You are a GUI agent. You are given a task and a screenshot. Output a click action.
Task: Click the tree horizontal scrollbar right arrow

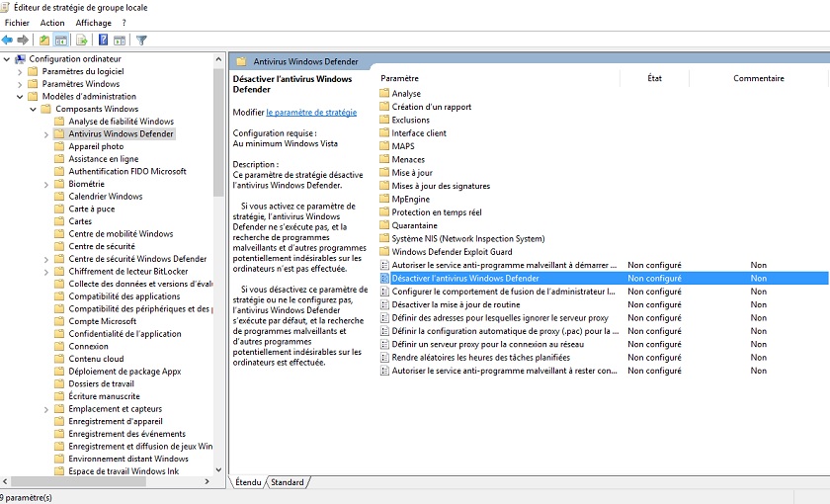[207, 482]
